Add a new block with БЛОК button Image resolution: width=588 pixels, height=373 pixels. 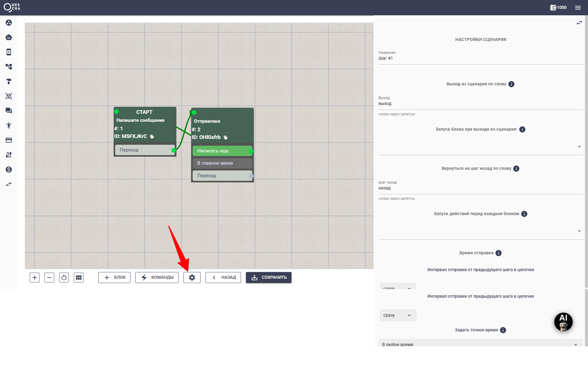(x=114, y=278)
